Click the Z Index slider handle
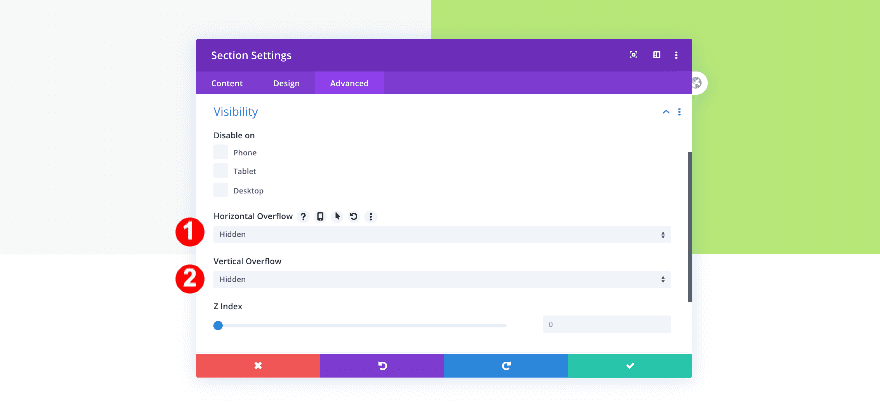 pos(218,325)
